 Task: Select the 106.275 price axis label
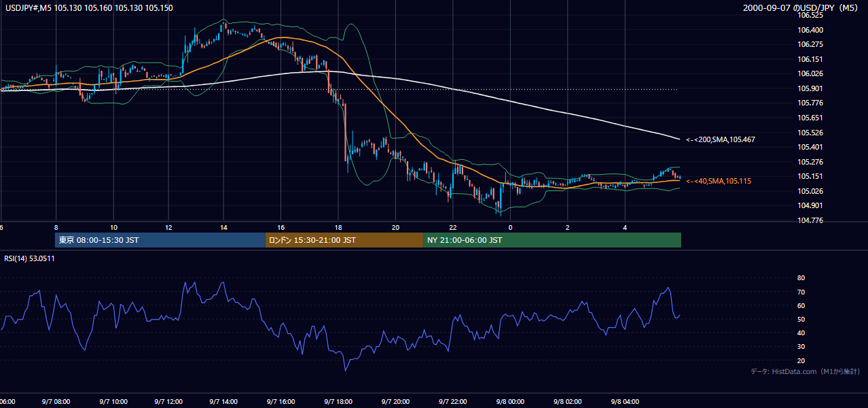click(x=810, y=44)
